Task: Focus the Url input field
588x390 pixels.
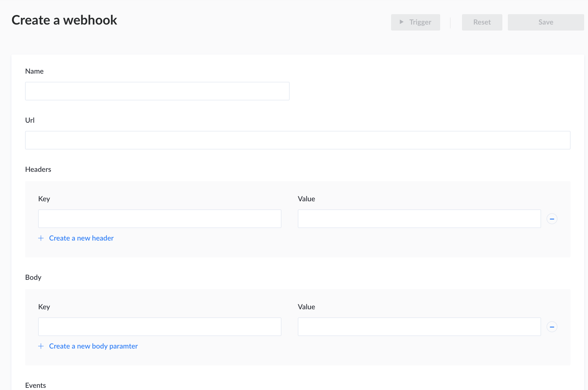Action: (298, 140)
